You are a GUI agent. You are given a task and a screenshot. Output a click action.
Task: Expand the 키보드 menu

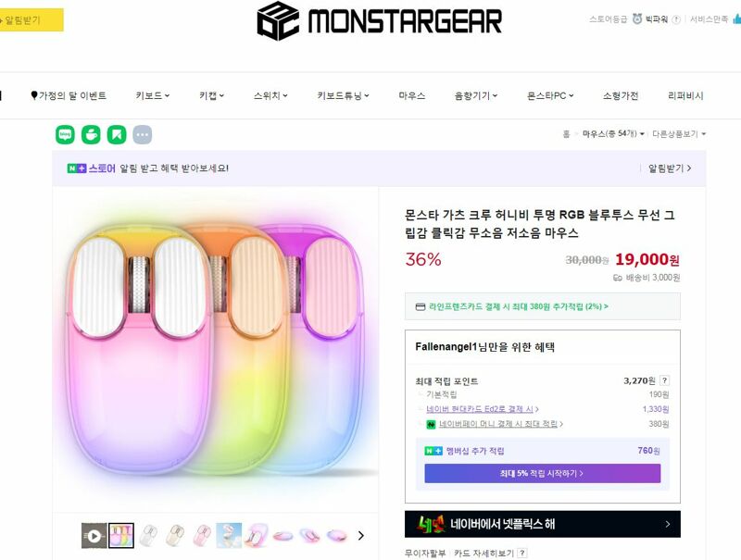(152, 96)
